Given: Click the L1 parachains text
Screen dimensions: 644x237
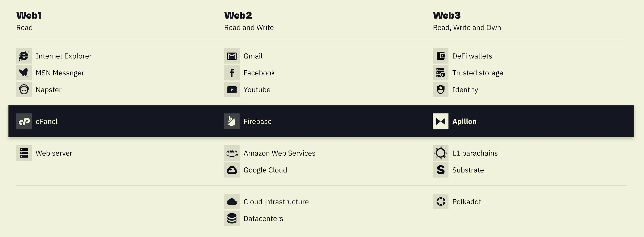Looking at the screenshot, I should click(x=475, y=153).
